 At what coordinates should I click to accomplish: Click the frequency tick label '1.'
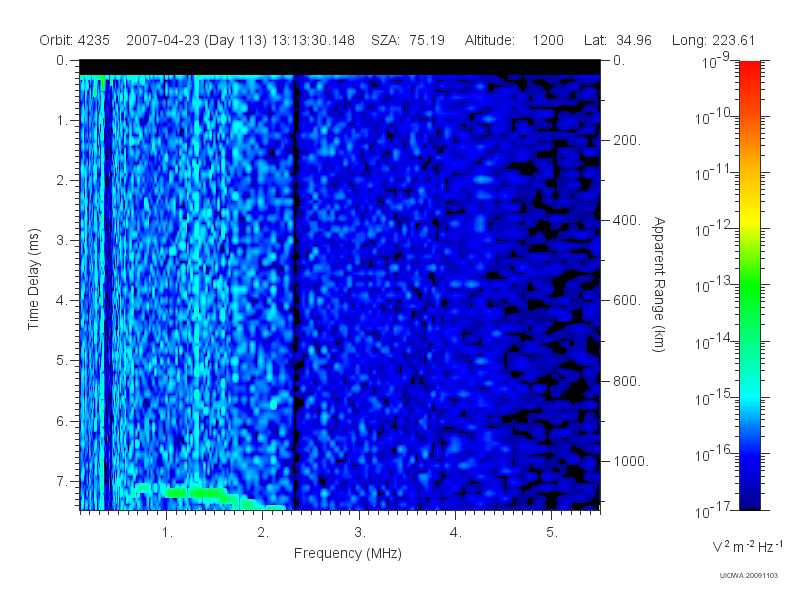(167, 533)
